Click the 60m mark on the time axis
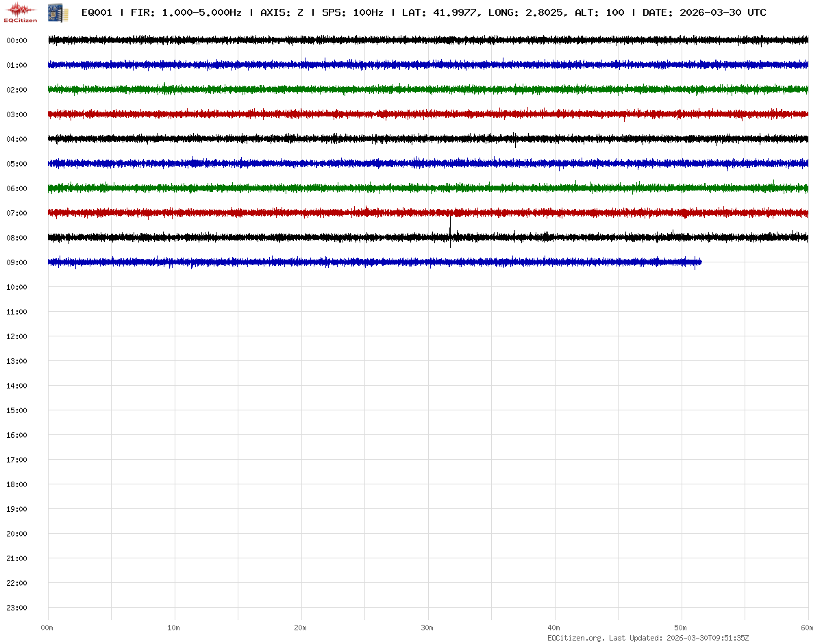This screenshot has width=822, height=644. coord(808,628)
